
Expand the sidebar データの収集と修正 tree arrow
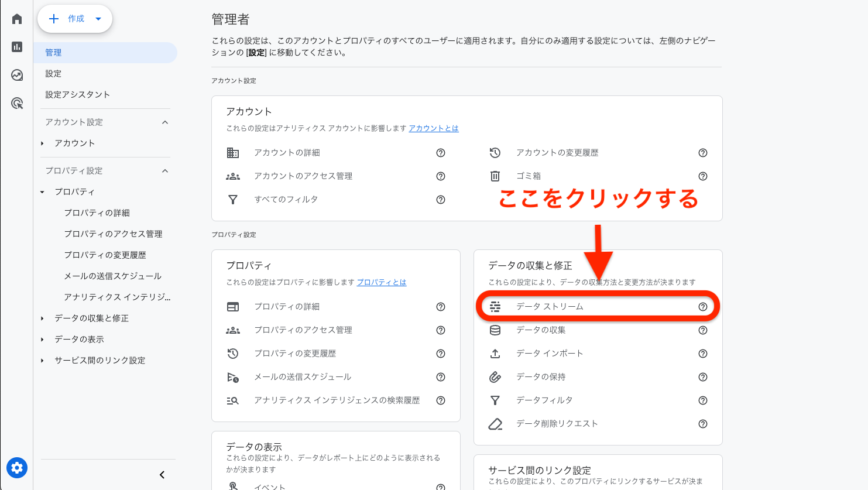[x=42, y=318]
